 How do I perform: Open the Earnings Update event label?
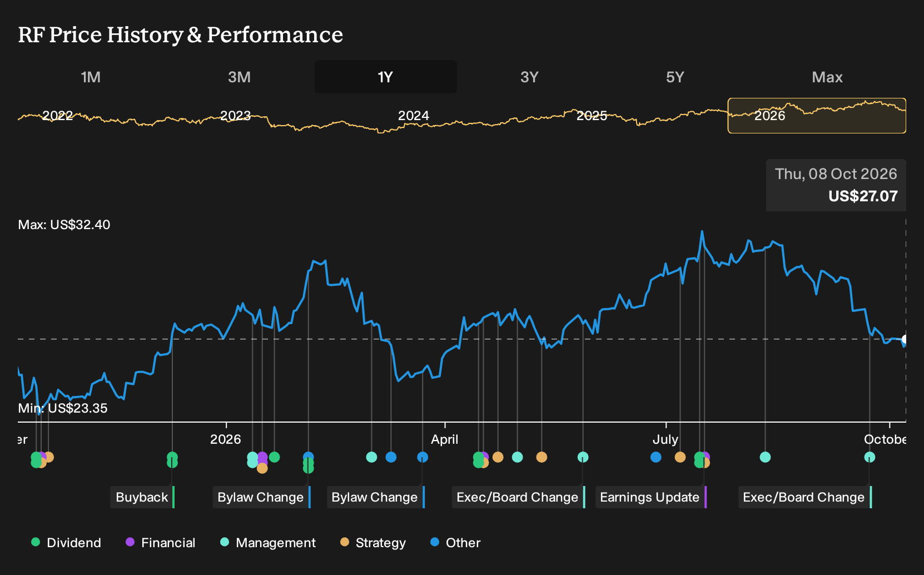click(x=650, y=497)
